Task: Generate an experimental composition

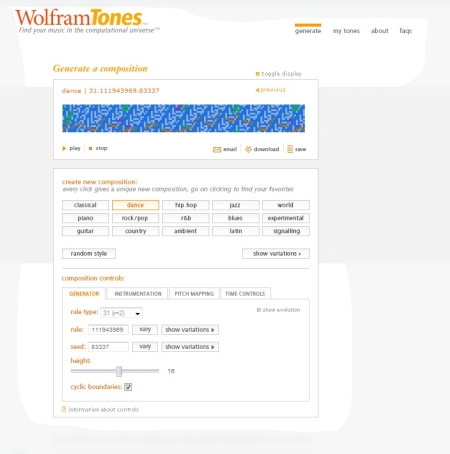Action: pos(286,218)
